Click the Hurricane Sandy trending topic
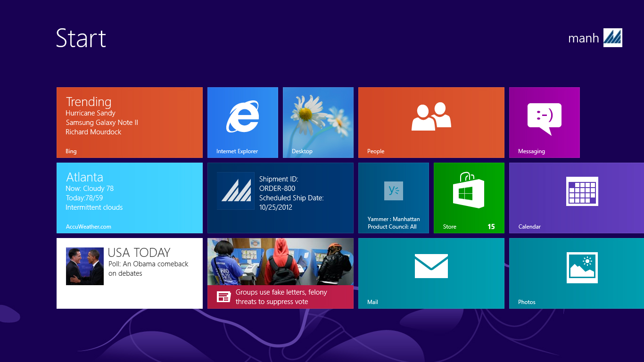 (x=91, y=113)
